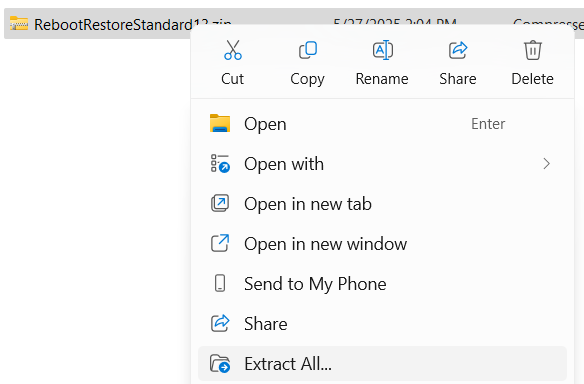Click the Delete trash can icon
584x384 pixels.
[533, 50]
